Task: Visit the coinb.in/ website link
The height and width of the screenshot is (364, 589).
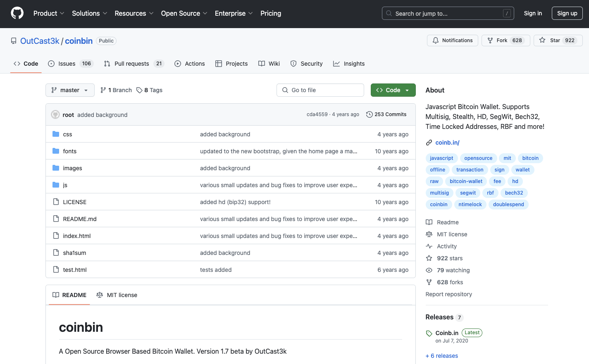Action: pyautogui.click(x=447, y=143)
